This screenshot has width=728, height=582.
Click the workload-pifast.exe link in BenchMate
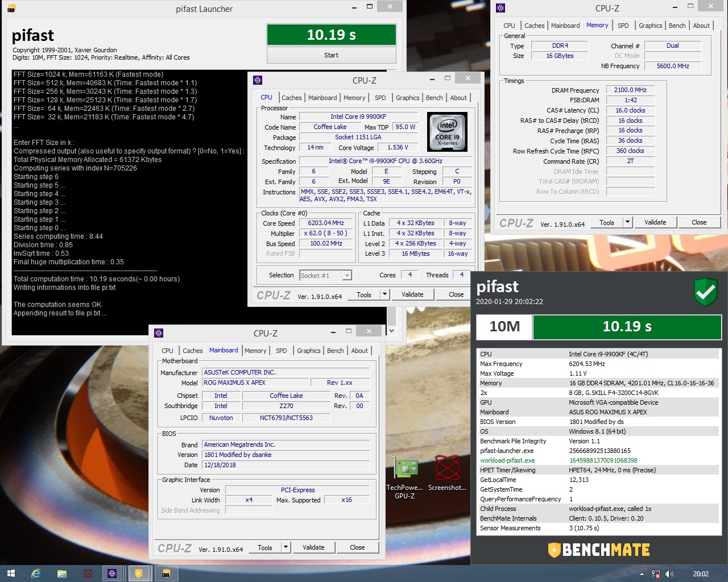pos(507,460)
